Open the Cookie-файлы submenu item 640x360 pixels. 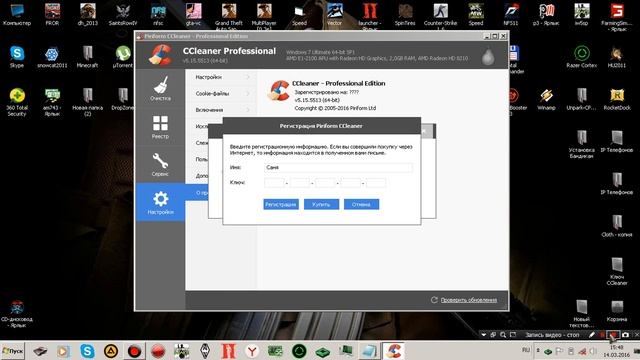point(221,93)
